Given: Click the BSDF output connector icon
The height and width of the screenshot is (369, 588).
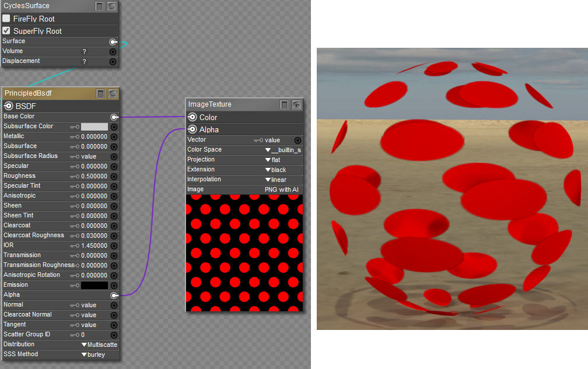Looking at the screenshot, I should pos(8,106).
